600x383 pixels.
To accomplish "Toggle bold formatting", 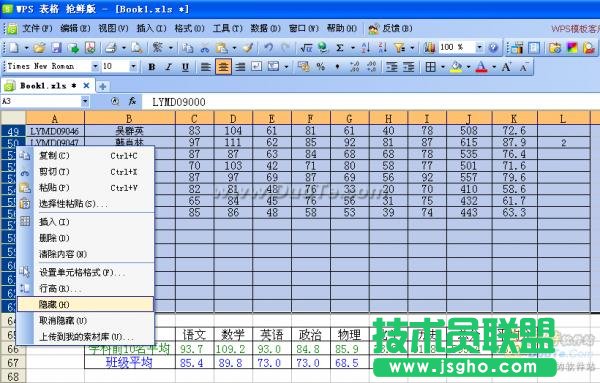I will [x=152, y=67].
